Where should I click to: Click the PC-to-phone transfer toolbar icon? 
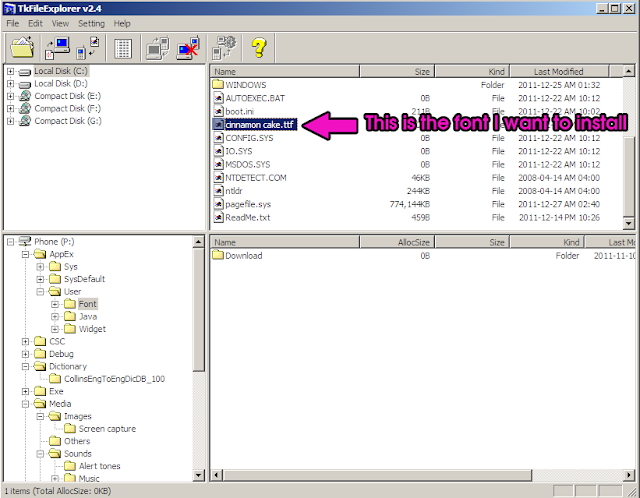point(88,48)
